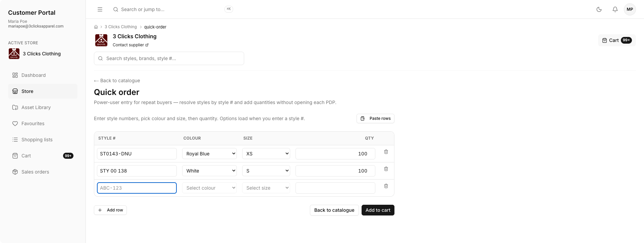Viewport: 644px width, 243px height.
Task: Focus the empty ABC-123 style field
Action: (x=137, y=188)
